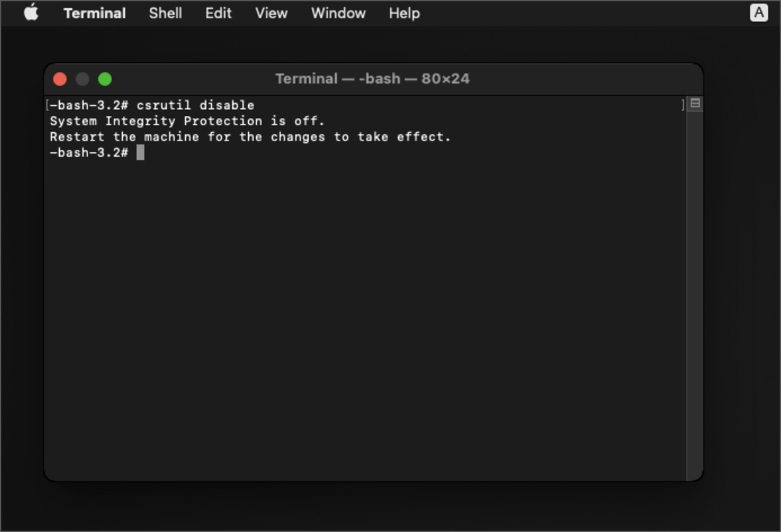Click the 'Restart the machine' output line
This screenshot has height=532, width=781.
(250, 137)
